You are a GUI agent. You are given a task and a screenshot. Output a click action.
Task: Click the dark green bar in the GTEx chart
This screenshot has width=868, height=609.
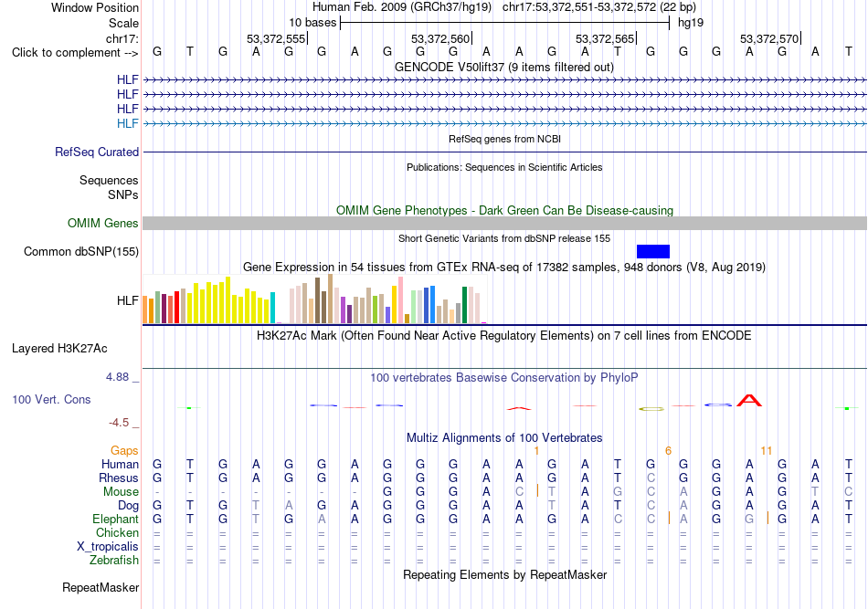[464, 305]
